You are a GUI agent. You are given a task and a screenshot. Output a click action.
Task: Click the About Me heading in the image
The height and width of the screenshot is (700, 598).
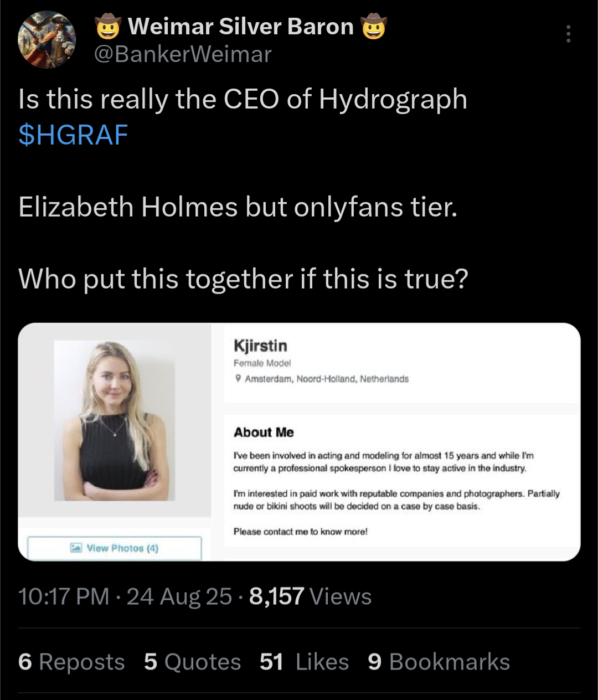click(264, 433)
